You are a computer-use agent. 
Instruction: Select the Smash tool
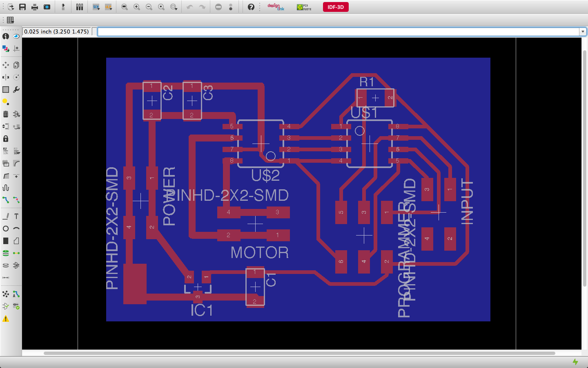[x=6, y=163]
